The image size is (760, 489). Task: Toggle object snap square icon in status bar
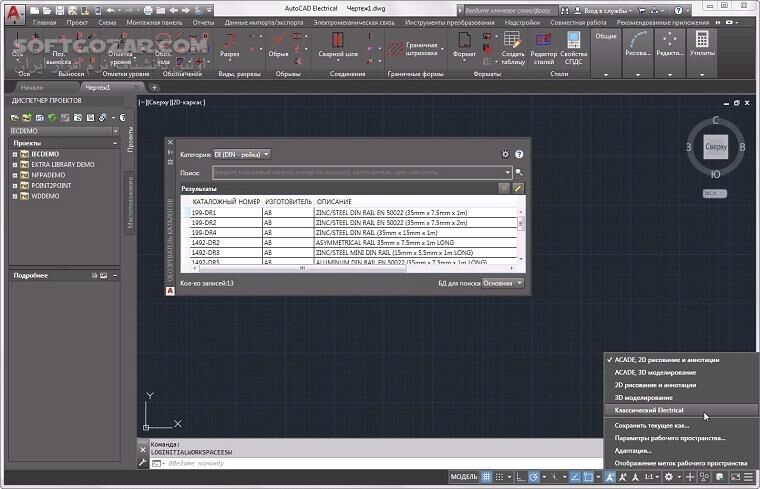point(588,477)
